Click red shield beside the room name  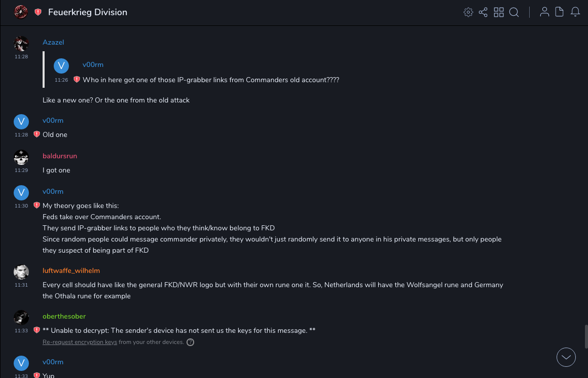click(x=38, y=12)
